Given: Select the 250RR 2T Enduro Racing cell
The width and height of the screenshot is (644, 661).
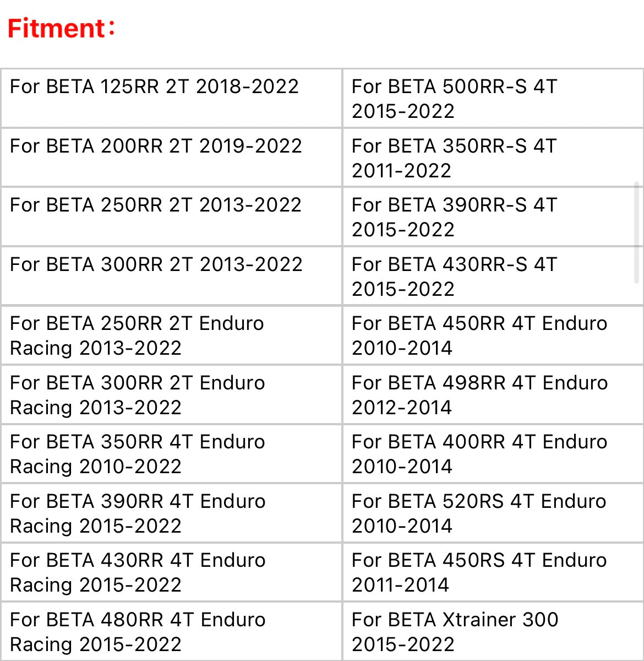Looking at the screenshot, I should pyautogui.click(x=171, y=335).
